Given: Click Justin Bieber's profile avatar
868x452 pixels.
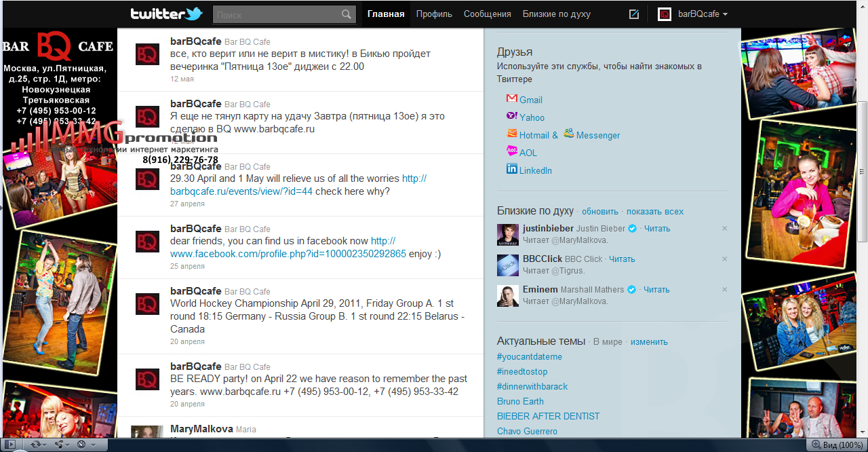Looking at the screenshot, I should point(508,234).
